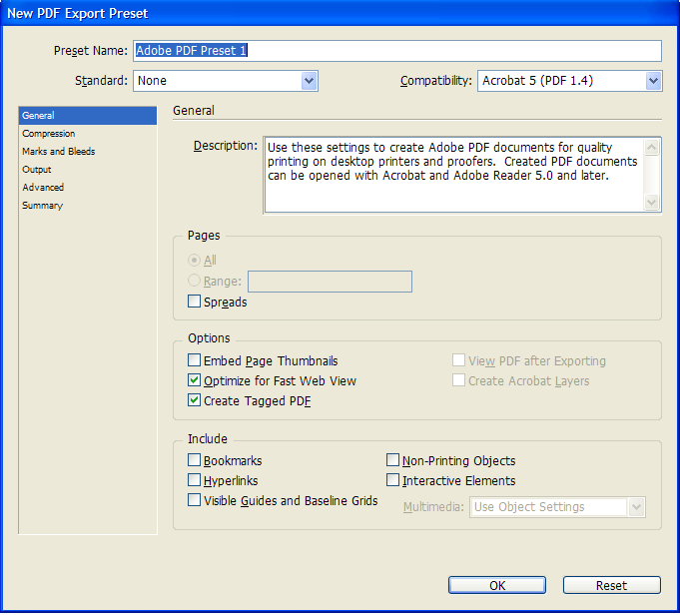
Task: Select the Range radio button
Action: [194, 281]
